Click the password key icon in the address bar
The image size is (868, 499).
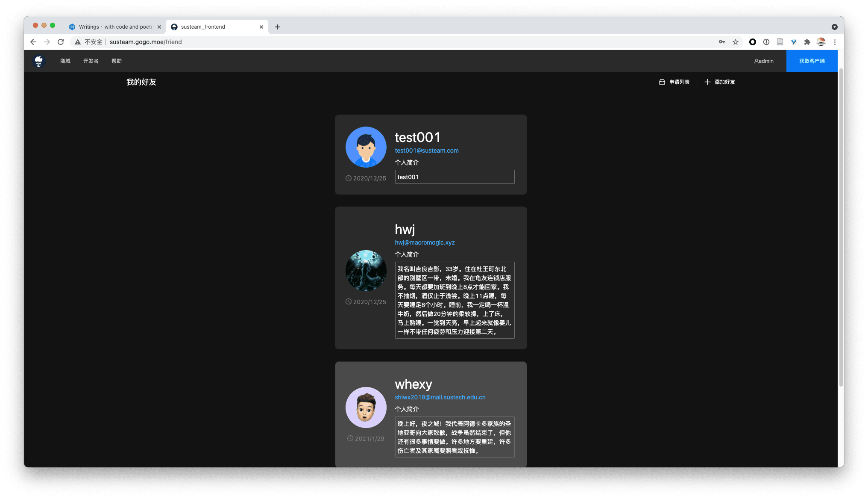coord(721,42)
